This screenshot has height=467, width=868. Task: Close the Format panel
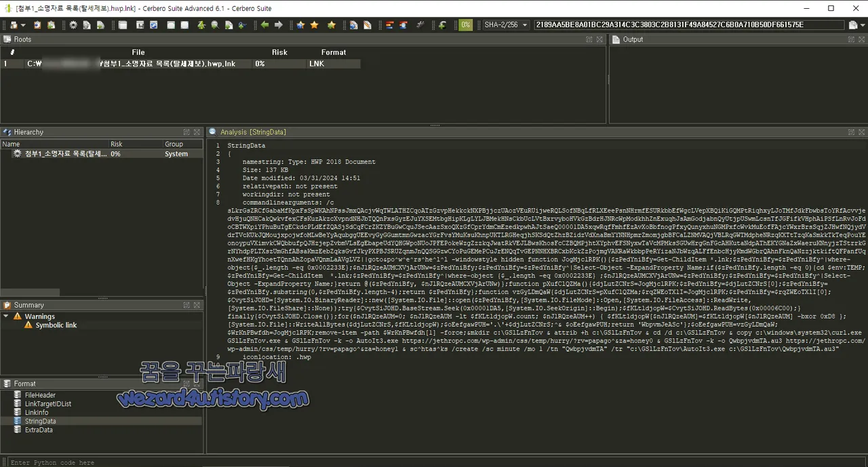point(197,384)
